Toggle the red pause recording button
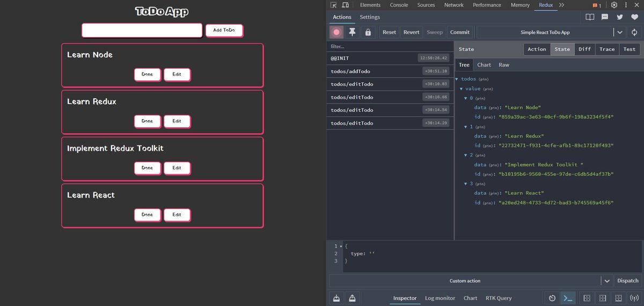Image resolution: width=644 pixels, height=306 pixels. coord(336,32)
